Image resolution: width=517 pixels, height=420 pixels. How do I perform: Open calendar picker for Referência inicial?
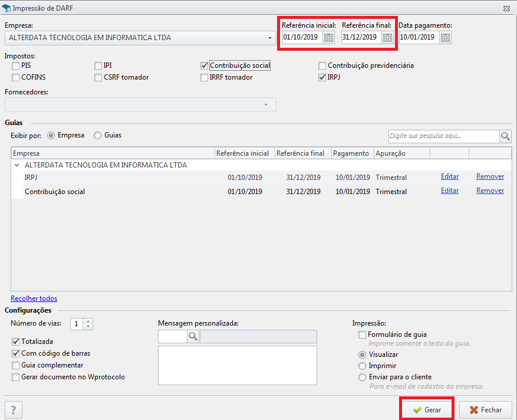(x=329, y=37)
